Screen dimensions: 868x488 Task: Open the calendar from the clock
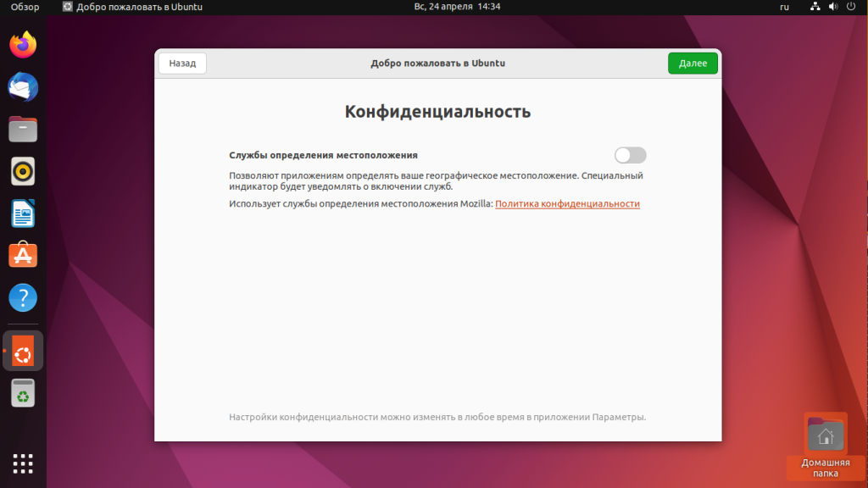(456, 7)
